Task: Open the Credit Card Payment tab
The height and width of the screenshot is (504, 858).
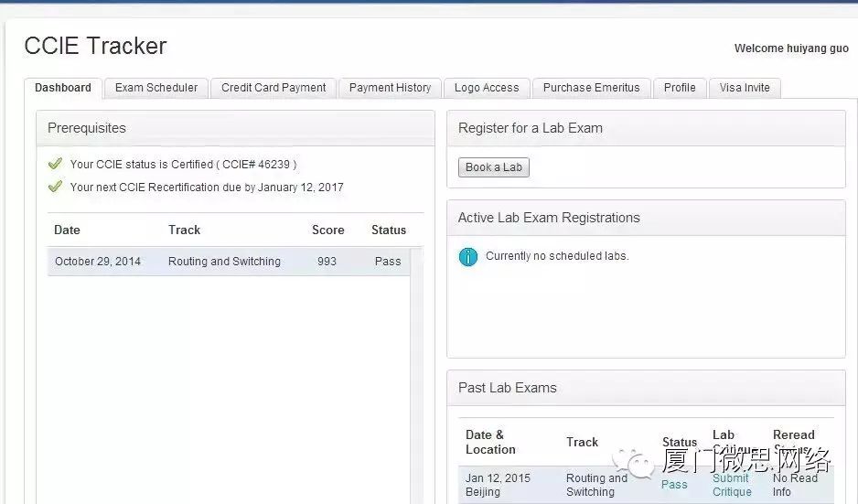Action: tap(273, 88)
